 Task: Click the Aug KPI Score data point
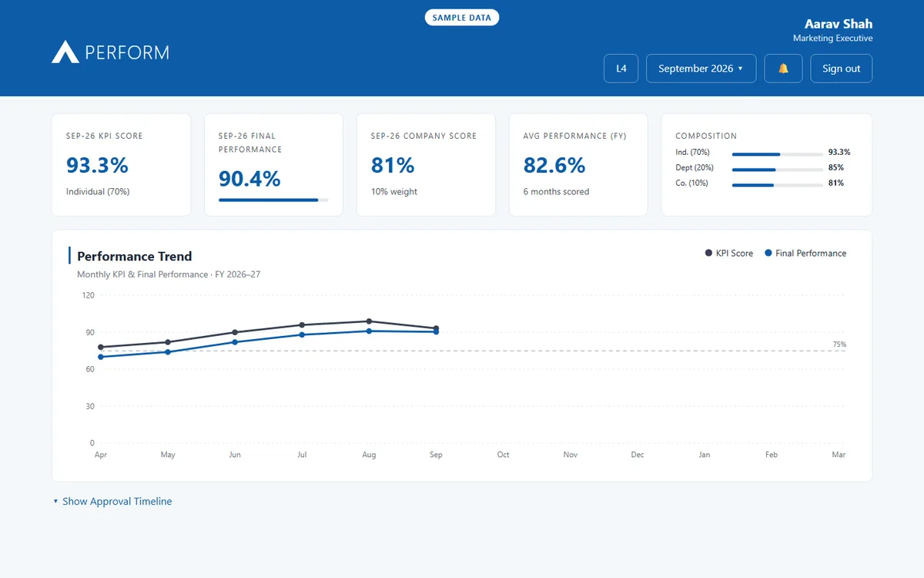click(369, 321)
